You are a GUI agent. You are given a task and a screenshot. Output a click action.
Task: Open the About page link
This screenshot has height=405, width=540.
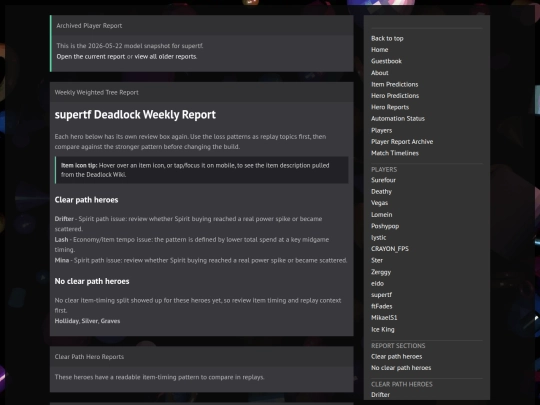tap(380, 73)
